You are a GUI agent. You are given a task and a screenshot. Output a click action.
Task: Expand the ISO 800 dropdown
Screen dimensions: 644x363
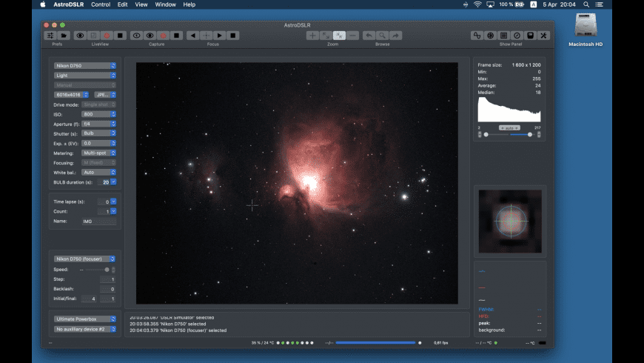tap(98, 114)
